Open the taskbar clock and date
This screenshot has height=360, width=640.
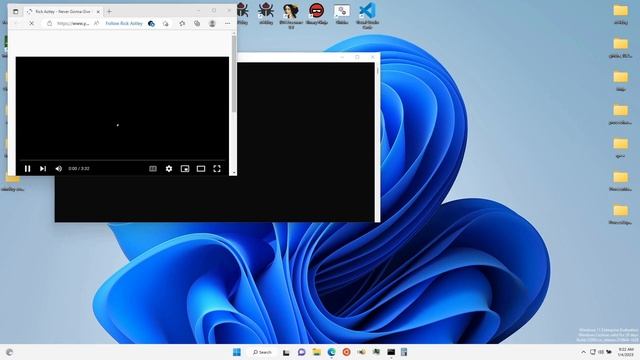tap(625, 352)
